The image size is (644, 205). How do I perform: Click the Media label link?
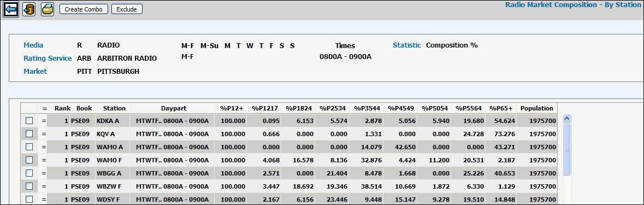[x=33, y=45]
